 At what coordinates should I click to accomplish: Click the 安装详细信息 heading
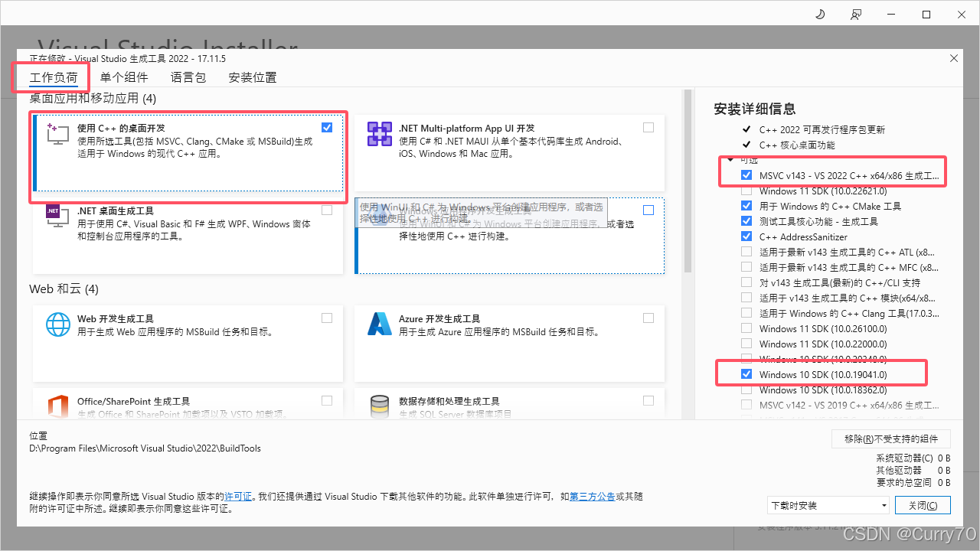pos(755,109)
